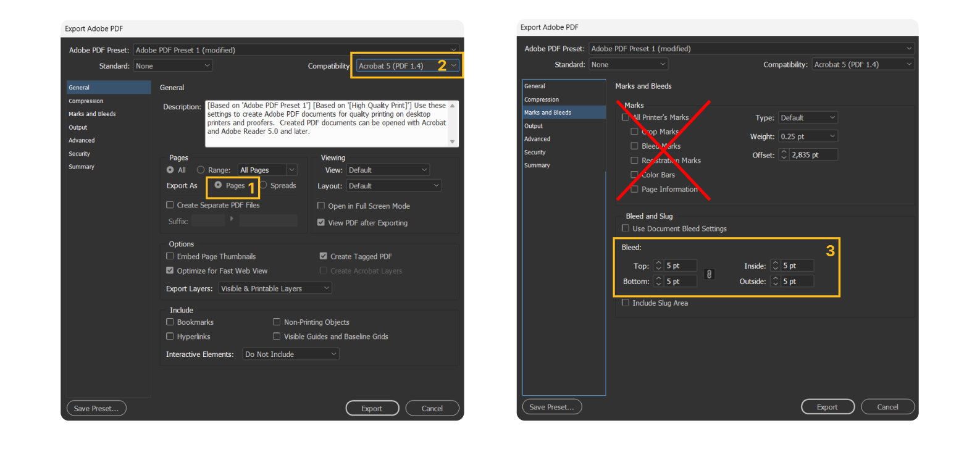Image resolution: width=980 pixels, height=452 pixels.
Task: Click the description scrollbar down arrow
Action: pos(453,141)
